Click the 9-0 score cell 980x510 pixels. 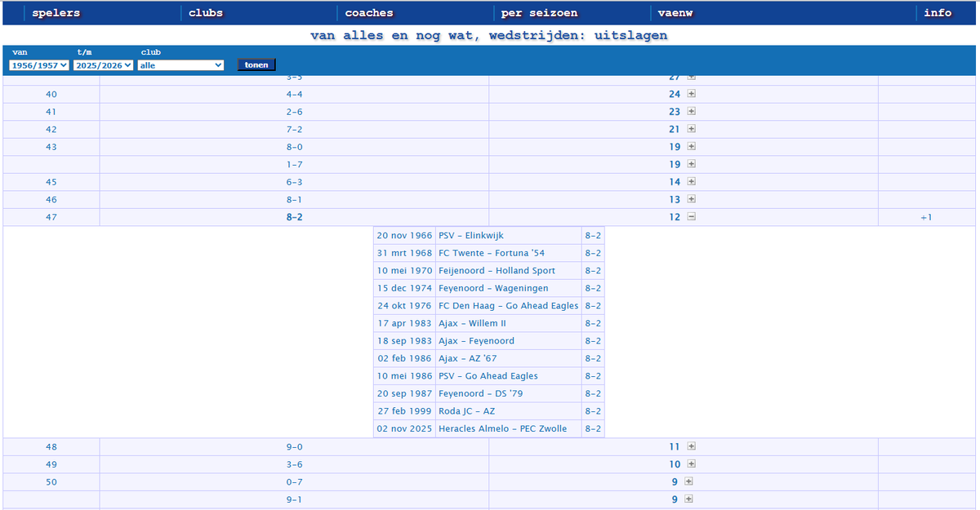click(x=294, y=446)
